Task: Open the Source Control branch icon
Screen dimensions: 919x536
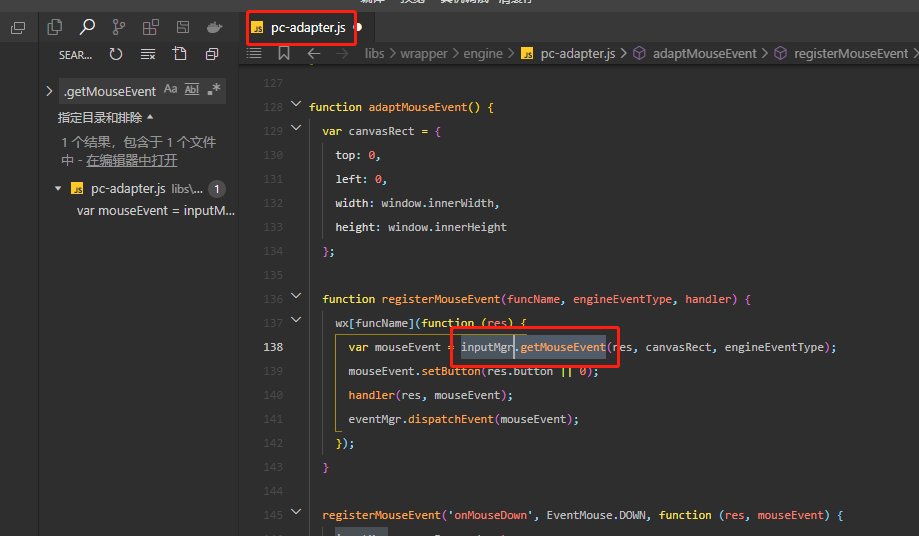Action: (118, 27)
